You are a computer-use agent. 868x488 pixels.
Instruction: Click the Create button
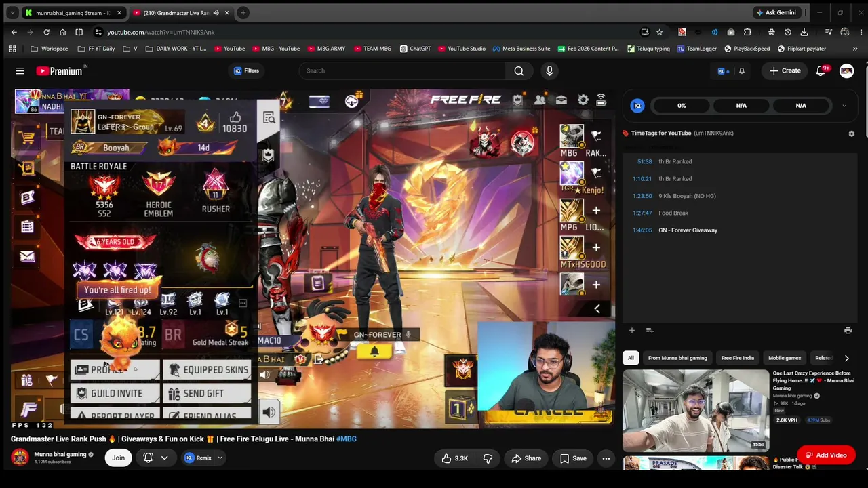tap(785, 70)
